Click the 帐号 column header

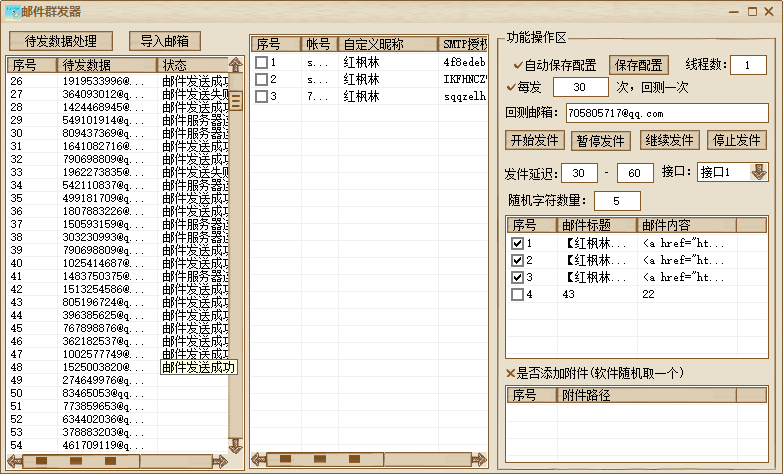(x=320, y=44)
